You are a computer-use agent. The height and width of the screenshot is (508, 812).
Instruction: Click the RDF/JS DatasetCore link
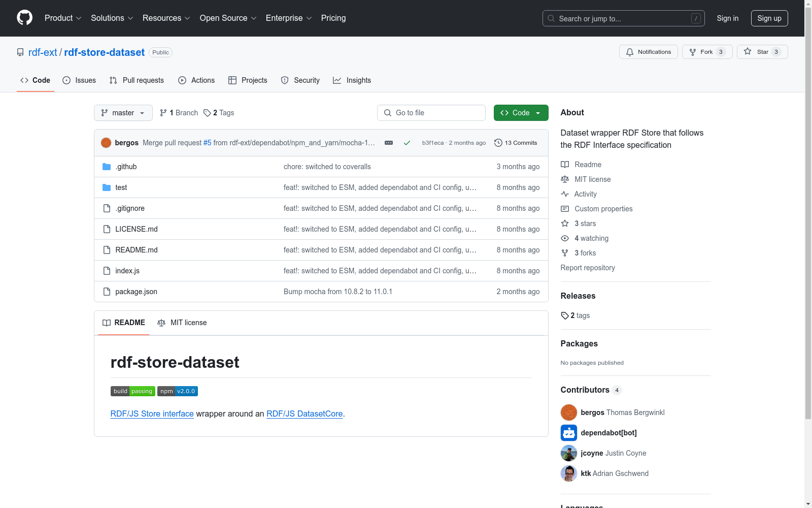[x=304, y=414]
